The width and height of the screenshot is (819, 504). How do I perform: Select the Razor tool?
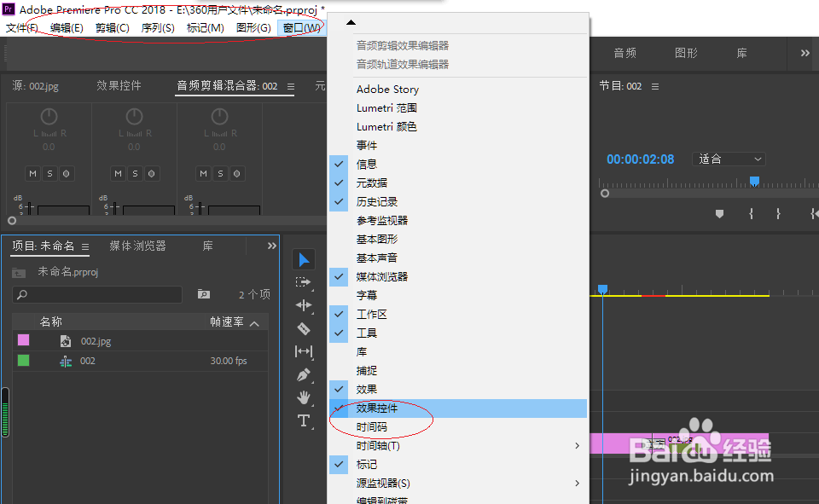[x=304, y=328]
